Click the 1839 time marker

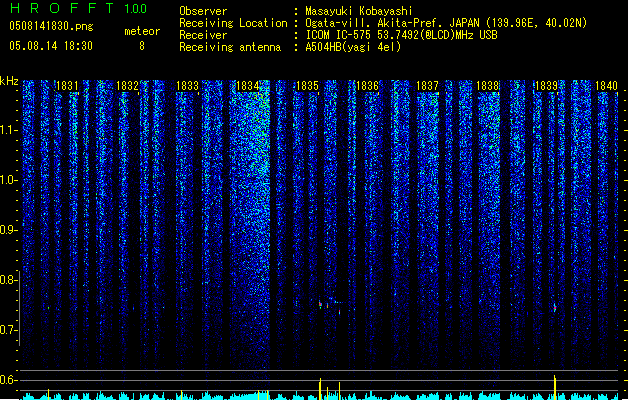click(547, 86)
